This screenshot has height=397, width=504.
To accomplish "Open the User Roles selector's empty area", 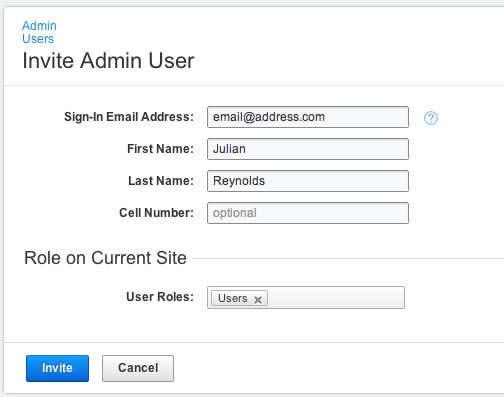I will pos(336,298).
